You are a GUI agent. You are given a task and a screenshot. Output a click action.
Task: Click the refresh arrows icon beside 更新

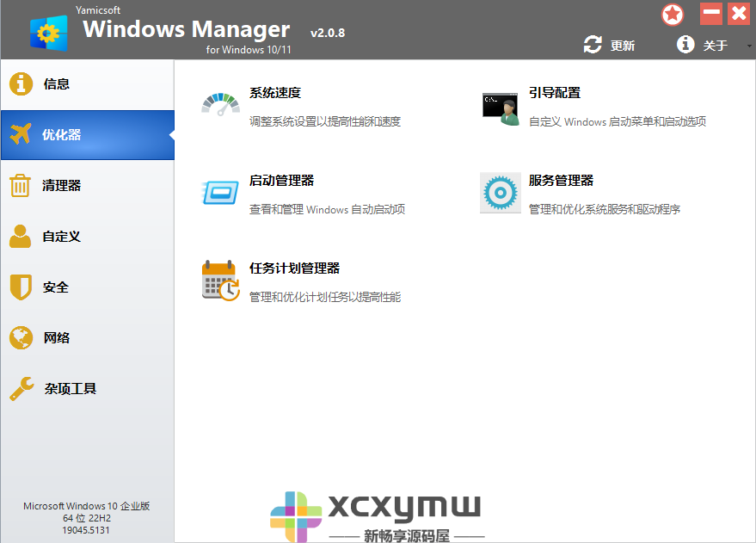pos(593,45)
